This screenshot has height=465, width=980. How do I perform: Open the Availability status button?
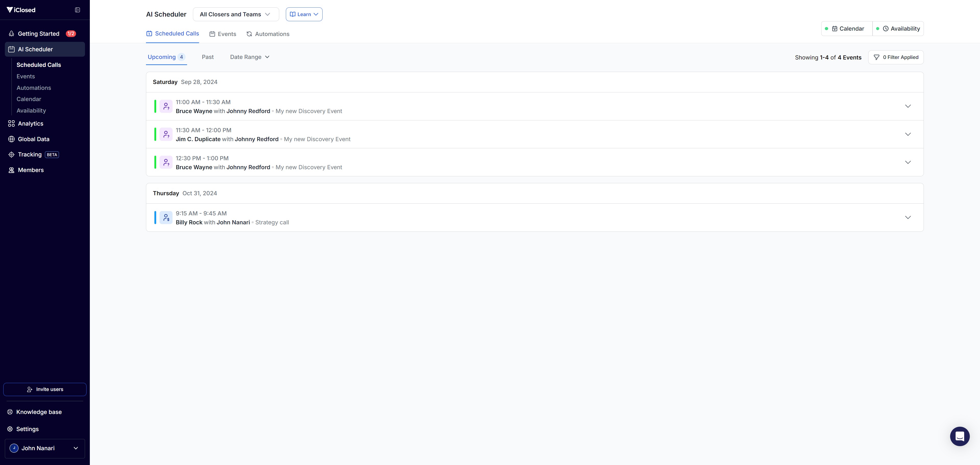(898, 29)
